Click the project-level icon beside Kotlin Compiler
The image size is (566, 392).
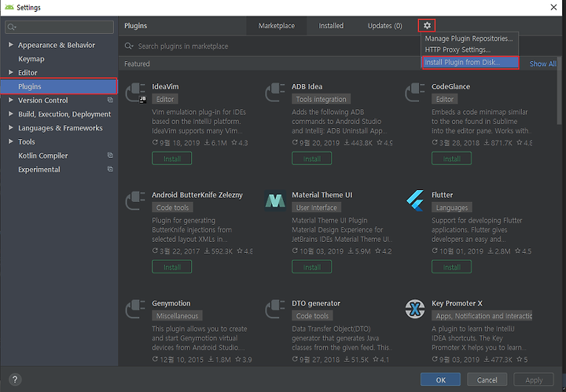110,156
